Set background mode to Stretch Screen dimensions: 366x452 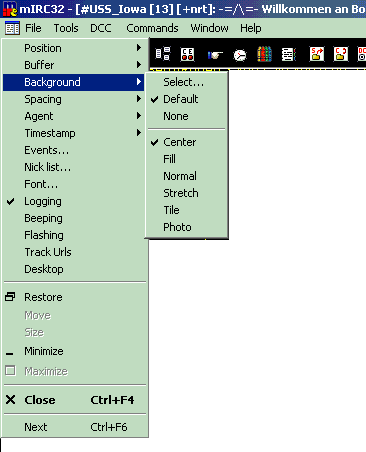point(187,193)
